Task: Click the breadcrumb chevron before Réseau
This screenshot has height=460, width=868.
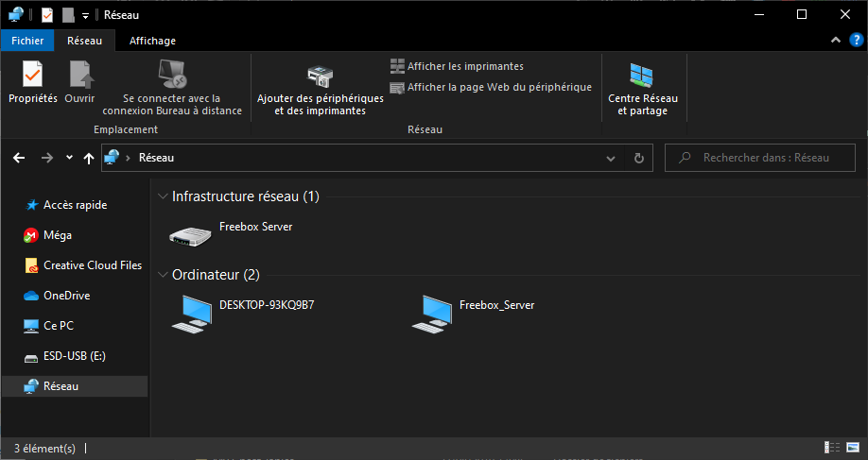Action: [128, 158]
